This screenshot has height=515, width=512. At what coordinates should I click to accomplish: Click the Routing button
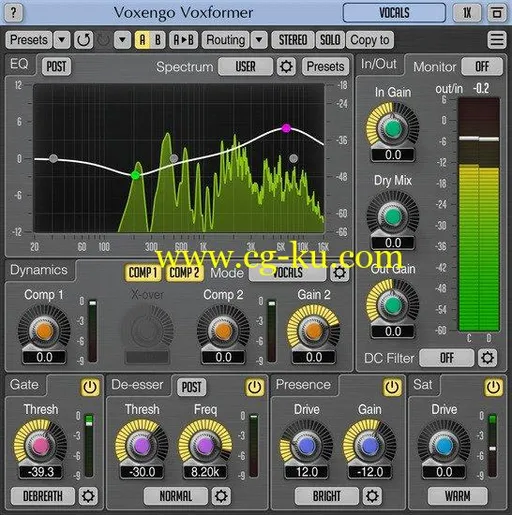coord(225,40)
